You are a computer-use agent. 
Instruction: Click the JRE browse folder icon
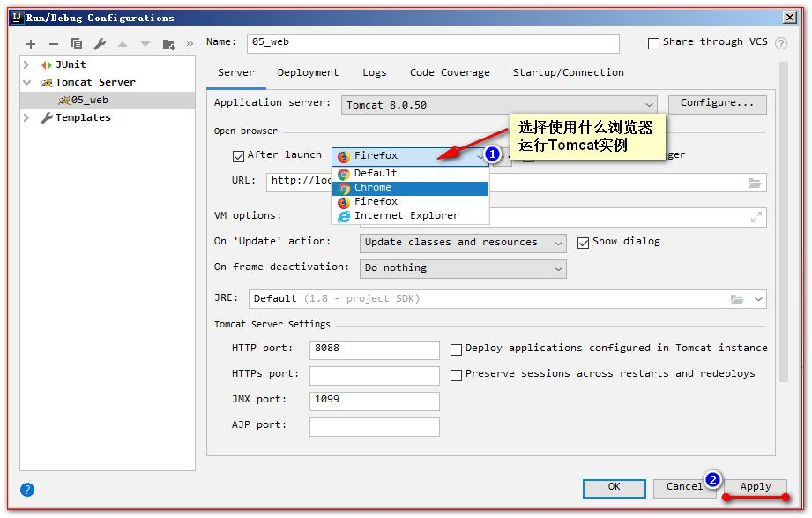click(x=737, y=299)
